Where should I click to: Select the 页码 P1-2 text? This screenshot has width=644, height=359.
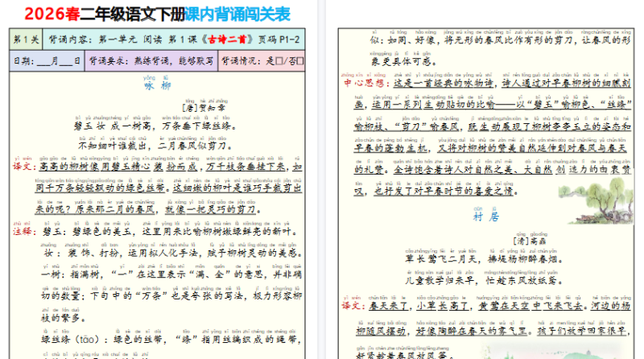tap(279, 39)
